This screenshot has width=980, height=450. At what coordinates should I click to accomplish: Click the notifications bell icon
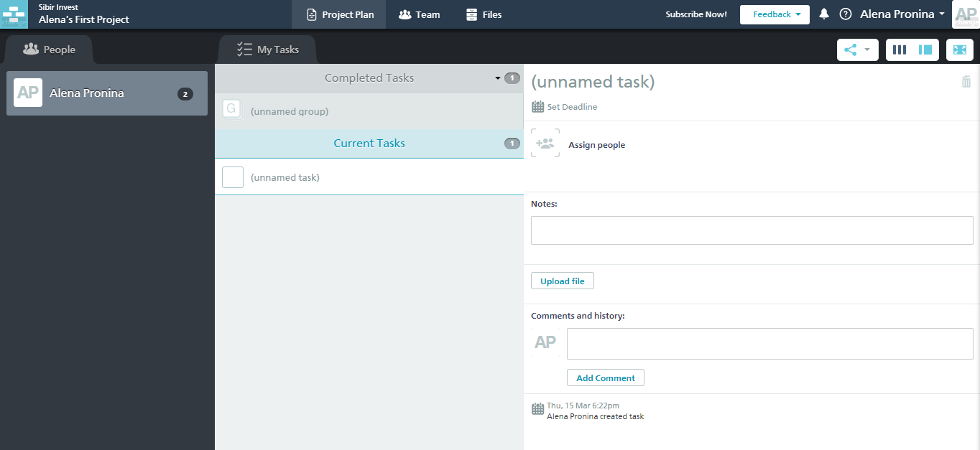tap(824, 14)
